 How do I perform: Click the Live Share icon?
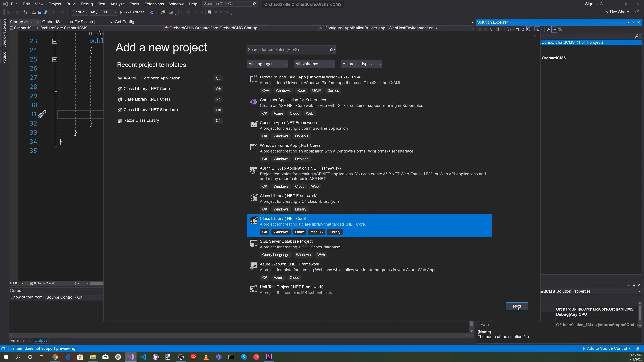tap(606, 12)
